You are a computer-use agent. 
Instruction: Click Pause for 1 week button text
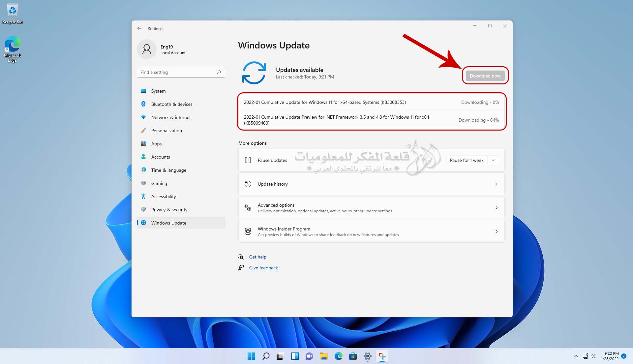click(467, 160)
